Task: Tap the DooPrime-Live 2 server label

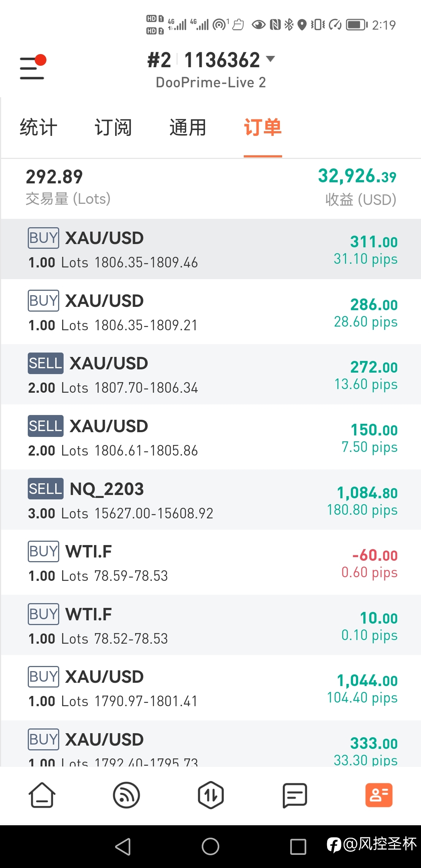Action: 211,83
